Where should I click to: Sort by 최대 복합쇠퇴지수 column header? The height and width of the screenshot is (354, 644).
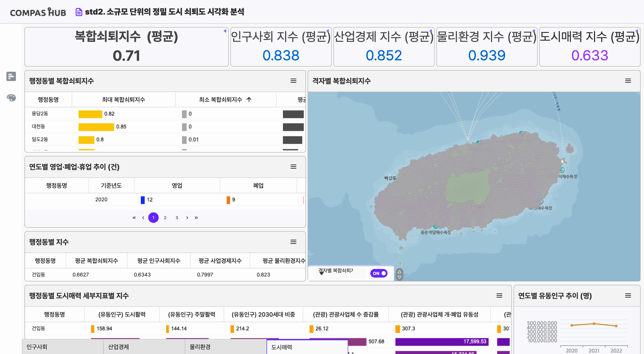tap(123, 100)
